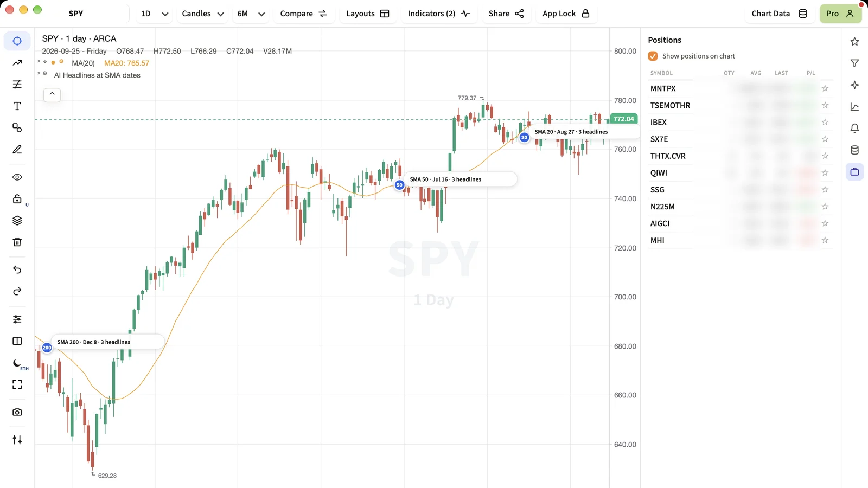Open the Layouts menu
Screen dimensions: 868x488
(x=368, y=14)
